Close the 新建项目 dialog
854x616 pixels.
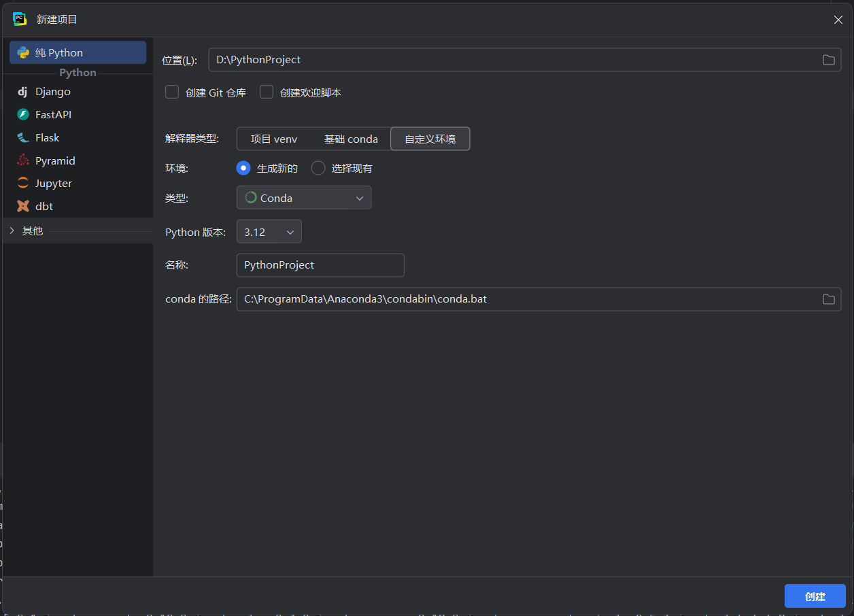838,20
